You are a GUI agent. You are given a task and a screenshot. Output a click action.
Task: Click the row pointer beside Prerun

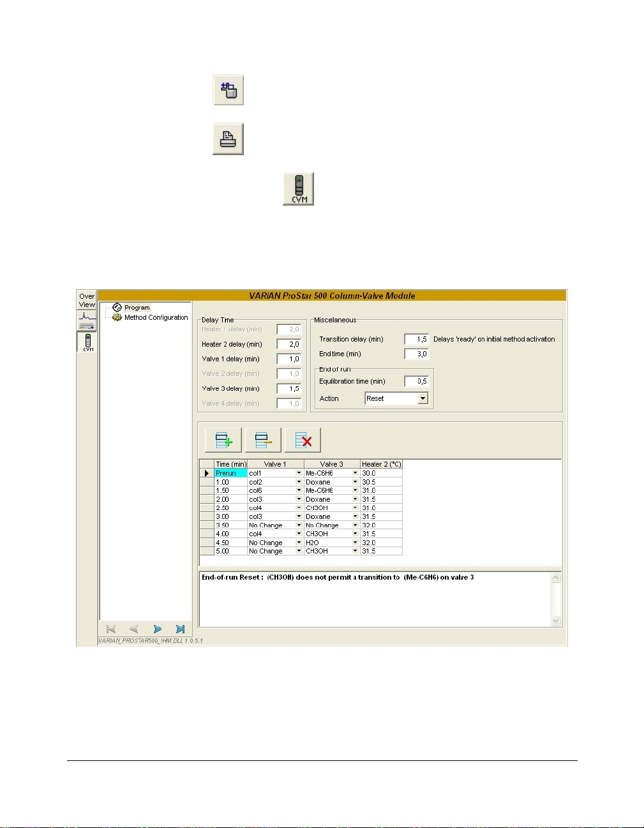click(207, 473)
